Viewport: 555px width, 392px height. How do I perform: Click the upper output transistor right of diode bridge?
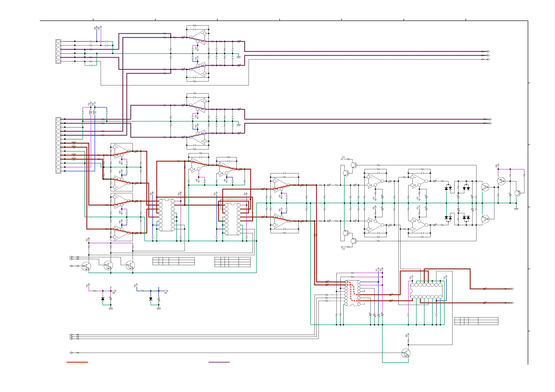click(x=485, y=187)
